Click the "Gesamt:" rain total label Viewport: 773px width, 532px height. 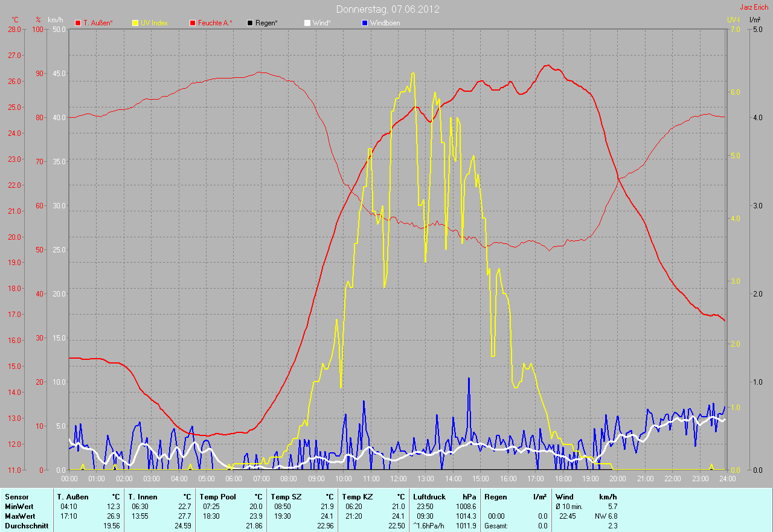point(496,525)
